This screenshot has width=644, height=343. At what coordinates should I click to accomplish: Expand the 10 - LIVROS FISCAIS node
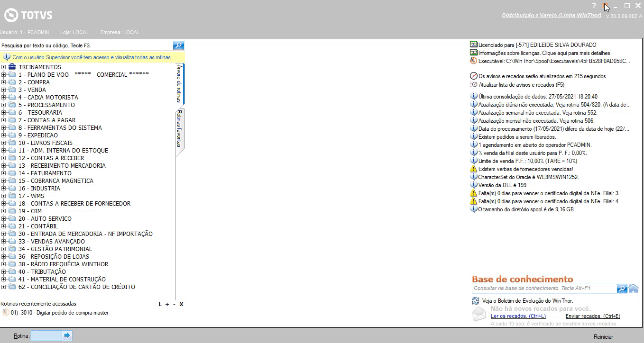coord(4,143)
